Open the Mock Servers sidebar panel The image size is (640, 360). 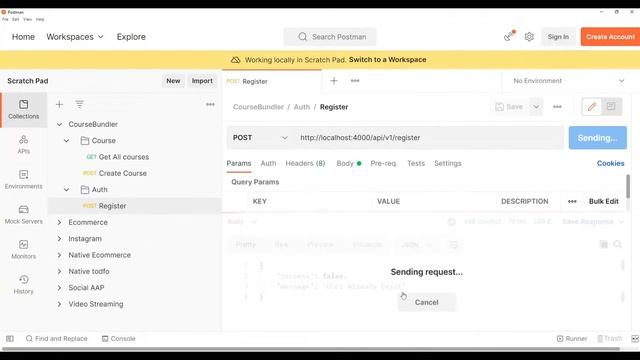23,215
